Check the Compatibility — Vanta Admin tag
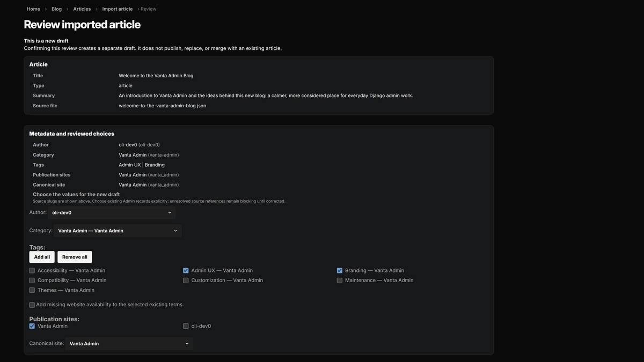Image resolution: width=644 pixels, height=362 pixels. [32, 280]
